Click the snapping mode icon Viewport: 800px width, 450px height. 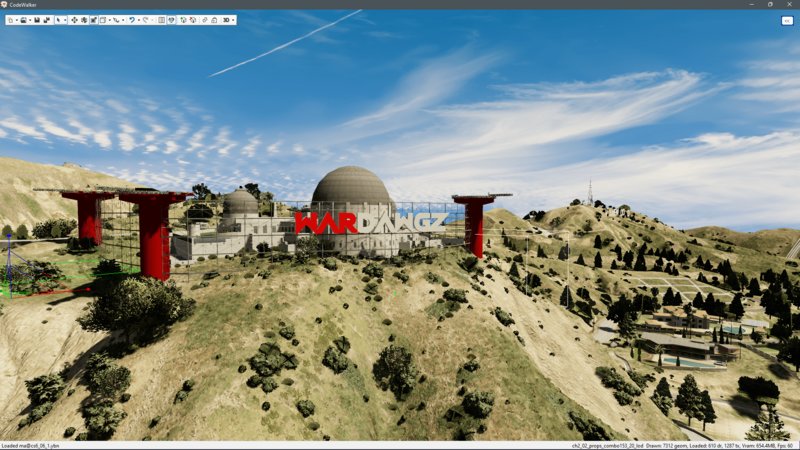(x=116, y=20)
